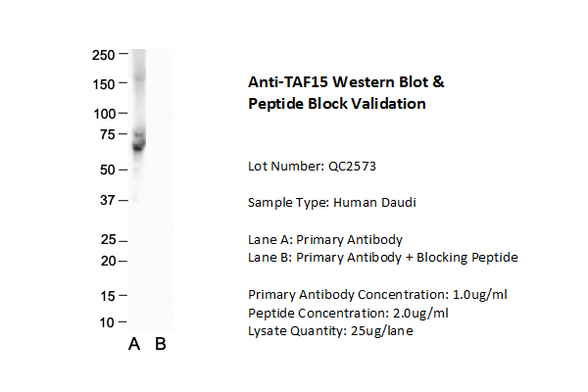Click the 250 molecular weight marker label

[x=102, y=54]
